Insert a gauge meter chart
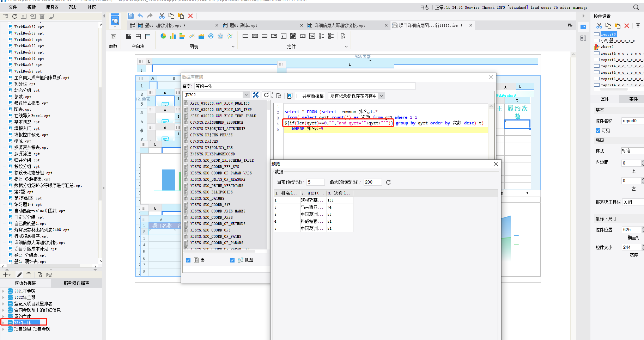644x340 pixels. pos(211,36)
